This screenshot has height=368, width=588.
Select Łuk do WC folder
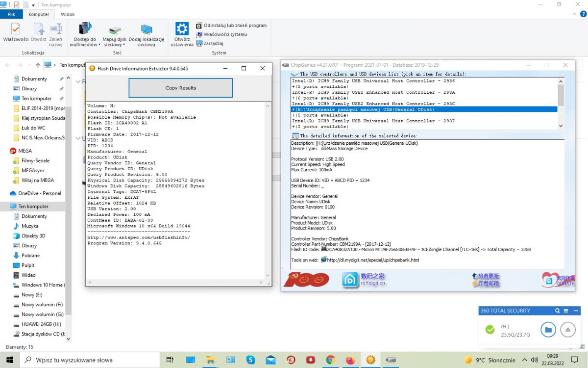(x=30, y=128)
